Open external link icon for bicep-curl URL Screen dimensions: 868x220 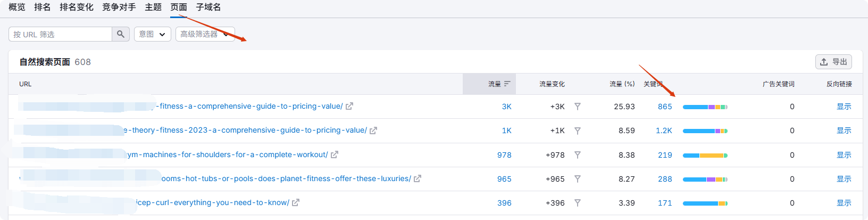click(296, 203)
